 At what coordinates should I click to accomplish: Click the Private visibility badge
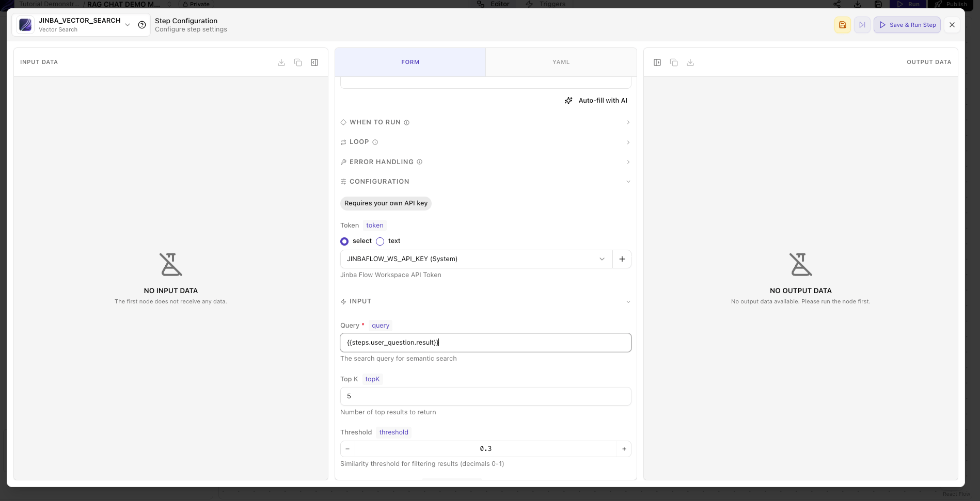[x=196, y=4]
